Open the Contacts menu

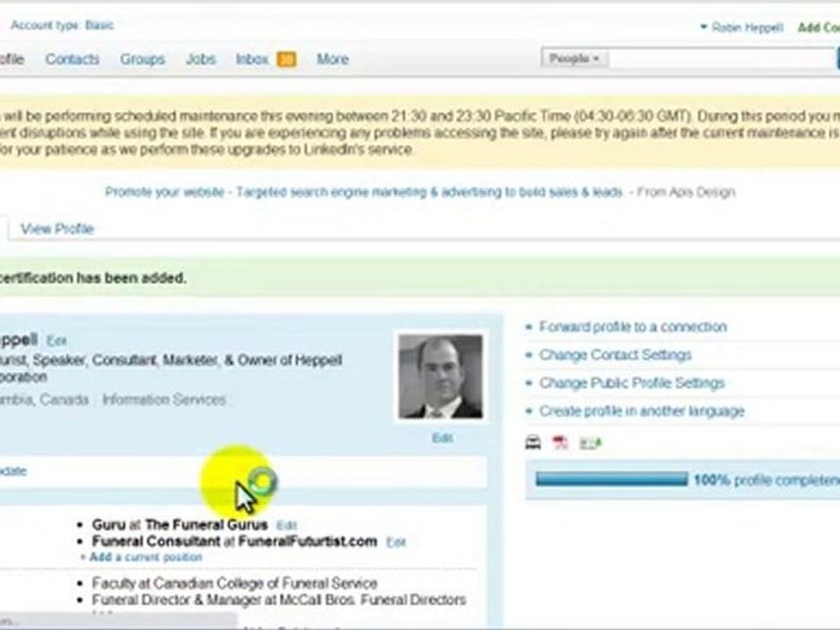tap(73, 59)
